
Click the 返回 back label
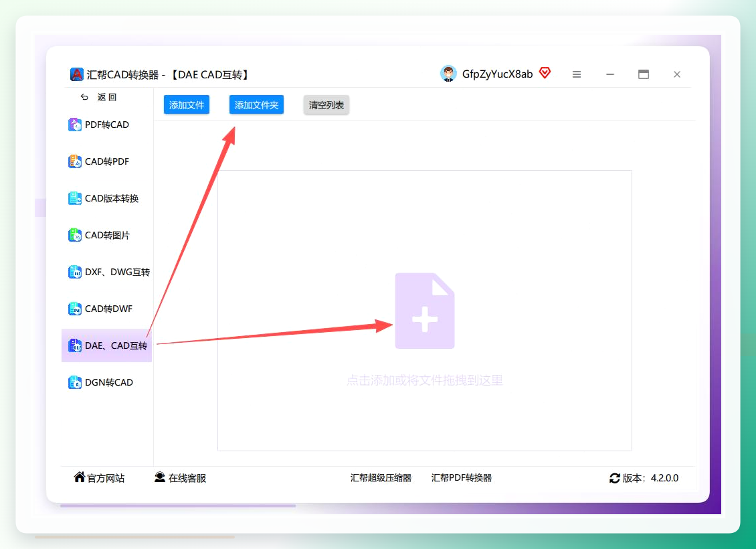click(107, 97)
